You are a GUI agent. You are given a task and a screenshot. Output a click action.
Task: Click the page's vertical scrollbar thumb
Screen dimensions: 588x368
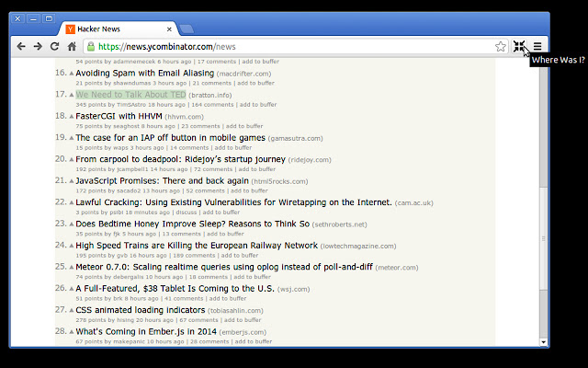point(543,236)
